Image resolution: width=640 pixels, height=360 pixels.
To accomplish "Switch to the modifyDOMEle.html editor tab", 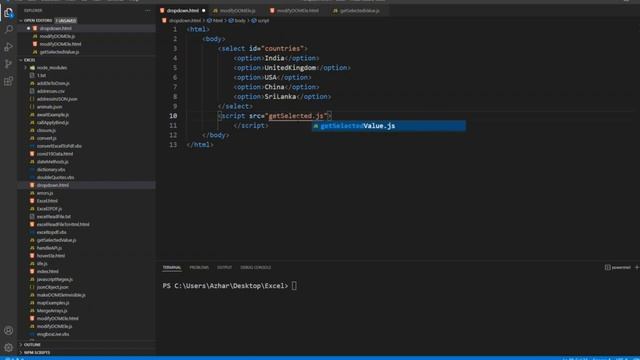I will coord(298,11).
